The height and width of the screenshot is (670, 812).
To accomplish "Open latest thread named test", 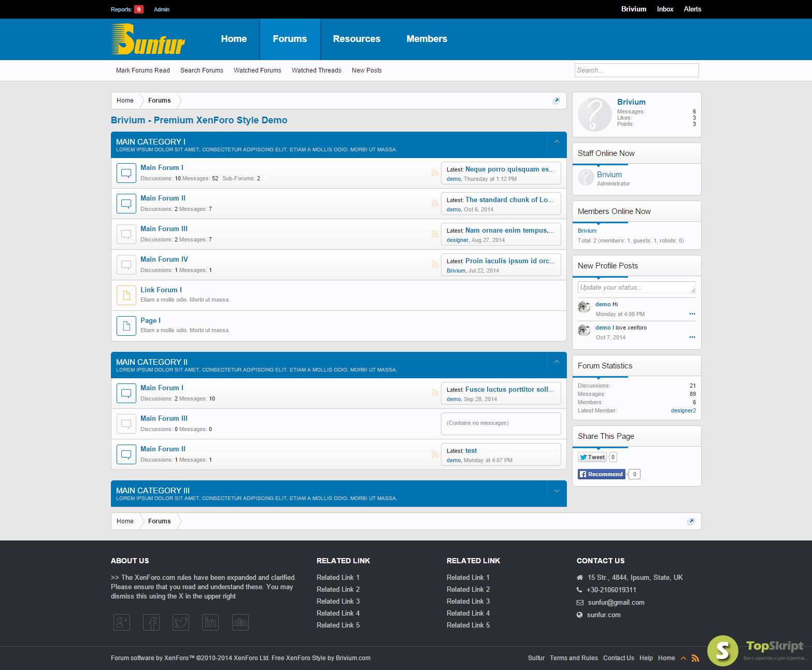I will coord(471,451).
